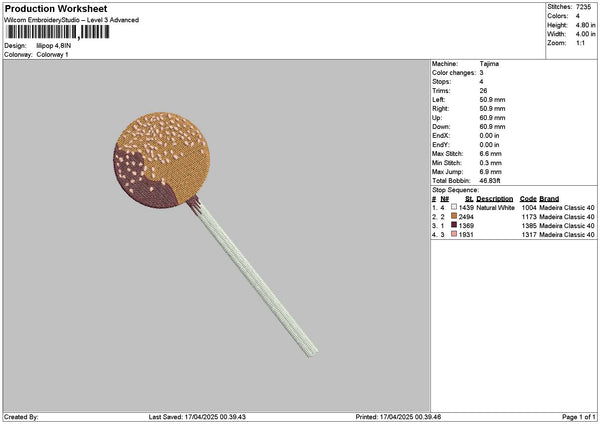Click the Description column header
Screen dimensions: 600x424
pyautogui.click(x=494, y=199)
